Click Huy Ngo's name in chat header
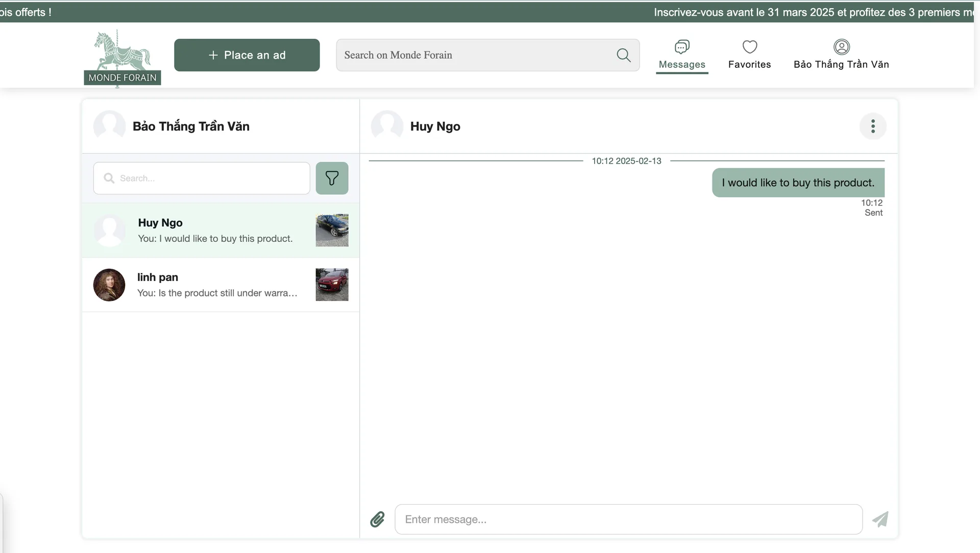Viewport: 980px width, 553px height. tap(435, 126)
